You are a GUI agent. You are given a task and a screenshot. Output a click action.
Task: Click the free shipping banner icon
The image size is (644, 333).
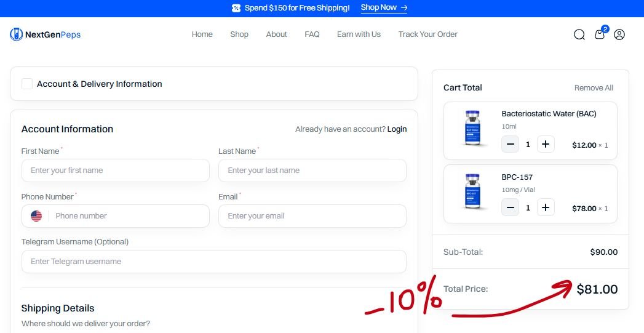(236, 8)
